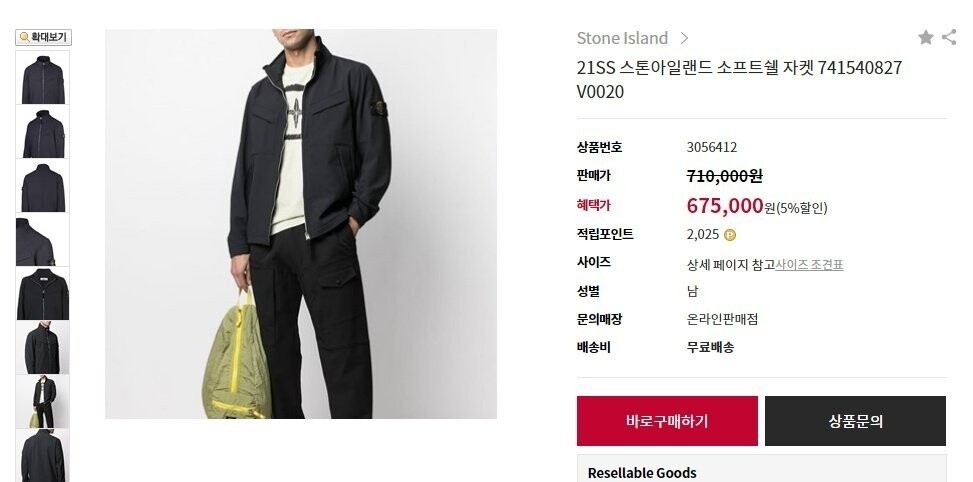The width and height of the screenshot is (973, 482).
Task: Click the main product model image
Action: (301, 224)
